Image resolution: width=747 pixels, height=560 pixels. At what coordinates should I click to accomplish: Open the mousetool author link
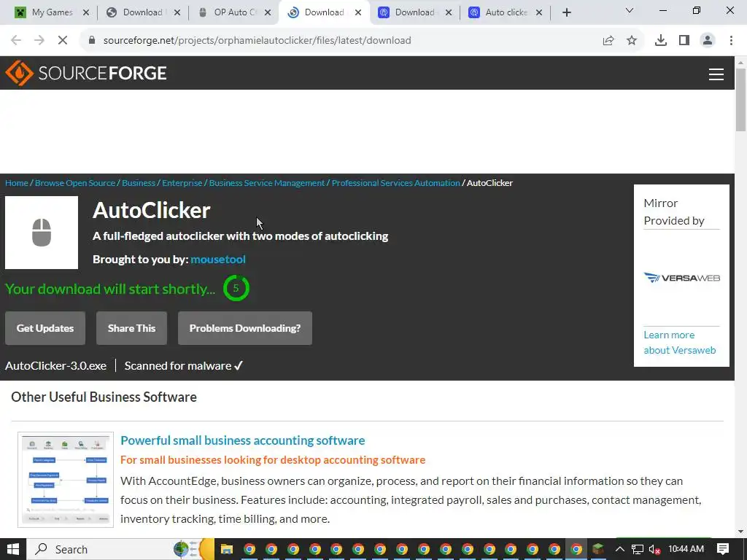(217, 259)
